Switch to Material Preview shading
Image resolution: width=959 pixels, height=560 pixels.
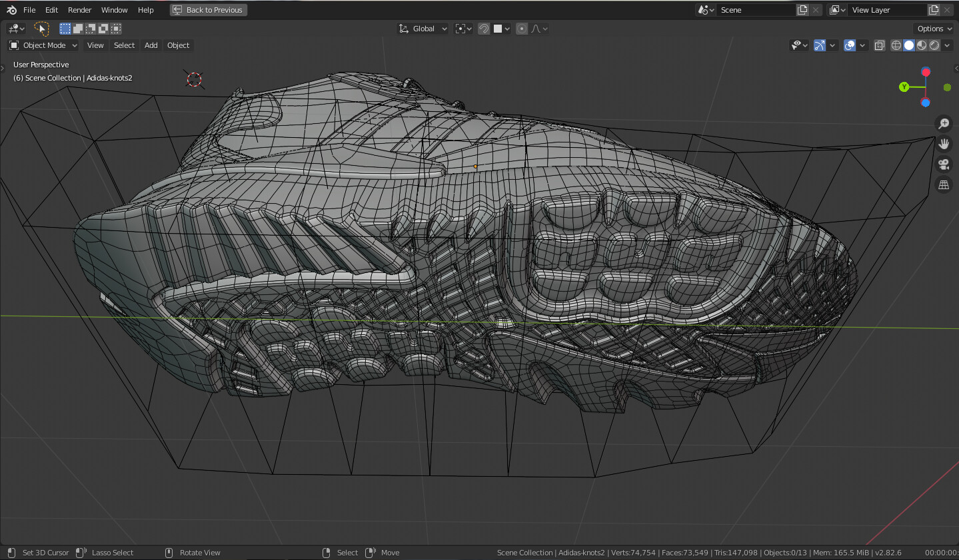[922, 45]
